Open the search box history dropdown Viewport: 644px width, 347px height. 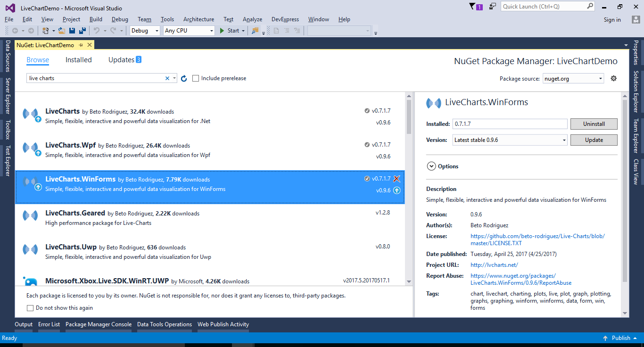pyautogui.click(x=174, y=78)
